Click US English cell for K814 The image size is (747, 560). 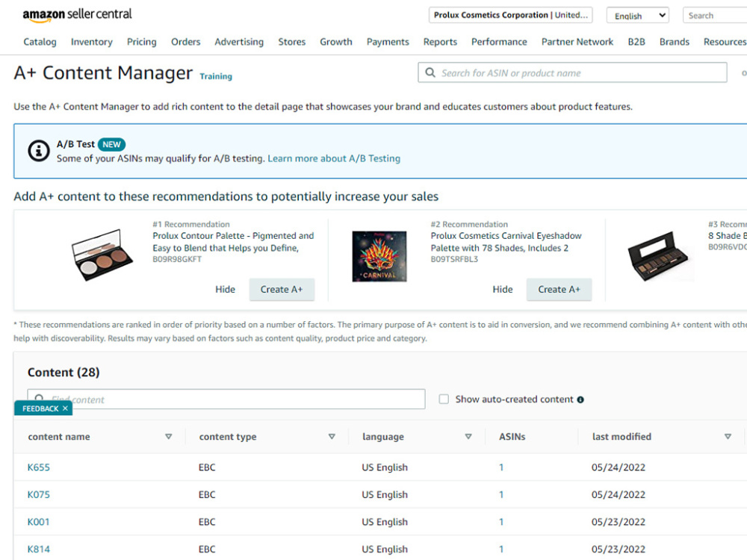(385, 549)
